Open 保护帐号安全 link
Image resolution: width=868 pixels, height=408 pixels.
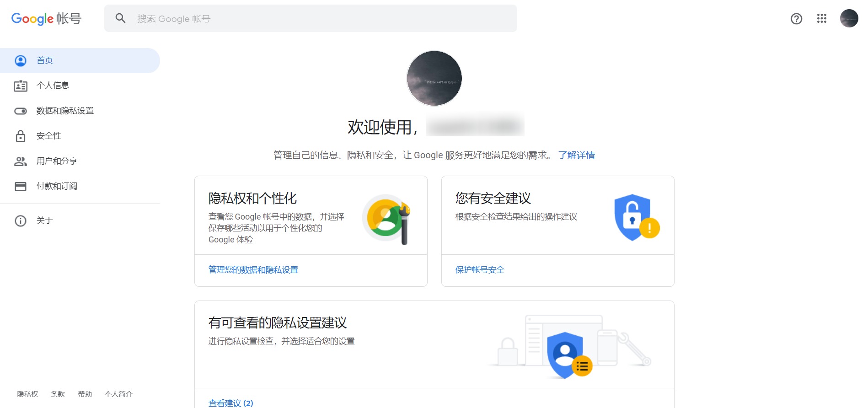480,270
